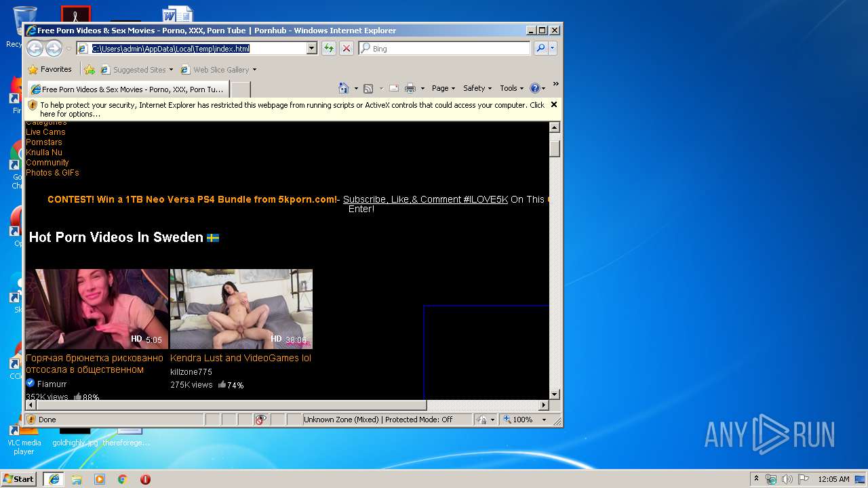Click the browser Back arrow button
Viewport: 868px width, 488px height.
[x=35, y=48]
